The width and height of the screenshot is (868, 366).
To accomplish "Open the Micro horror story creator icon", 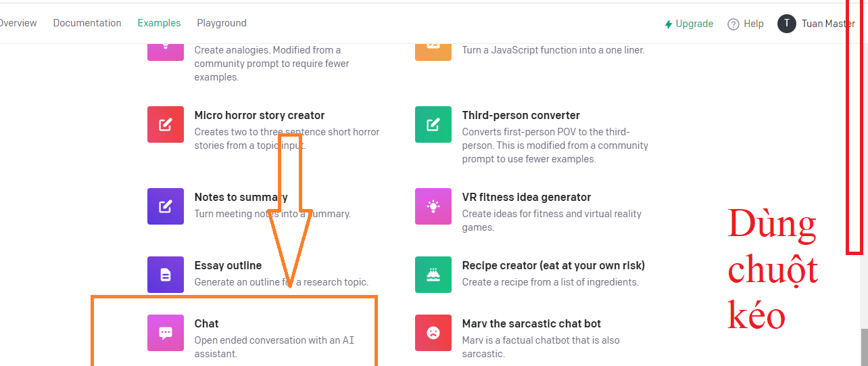I will (165, 124).
